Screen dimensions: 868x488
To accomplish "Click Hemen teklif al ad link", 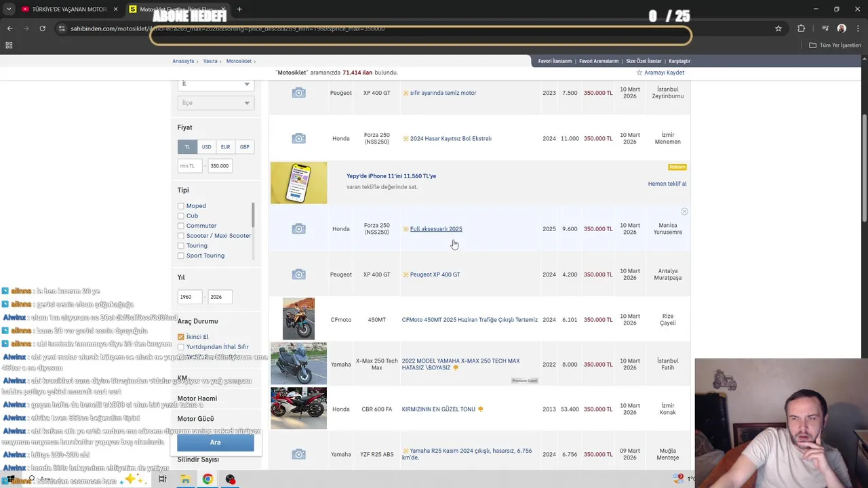I will [x=667, y=184].
